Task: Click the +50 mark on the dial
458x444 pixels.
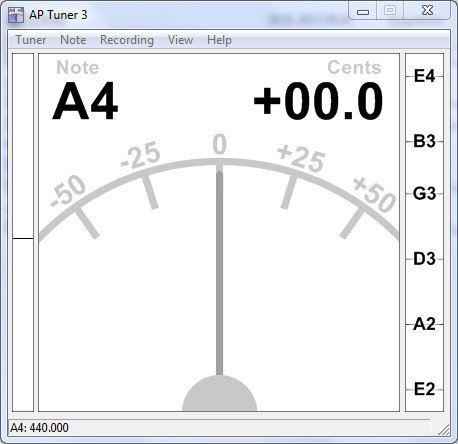Action: [374, 195]
